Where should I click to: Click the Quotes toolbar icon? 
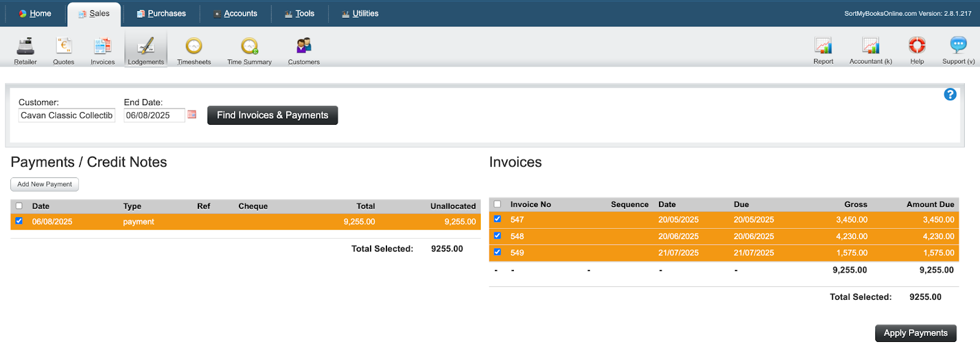pyautogui.click(x=64, y=46)
